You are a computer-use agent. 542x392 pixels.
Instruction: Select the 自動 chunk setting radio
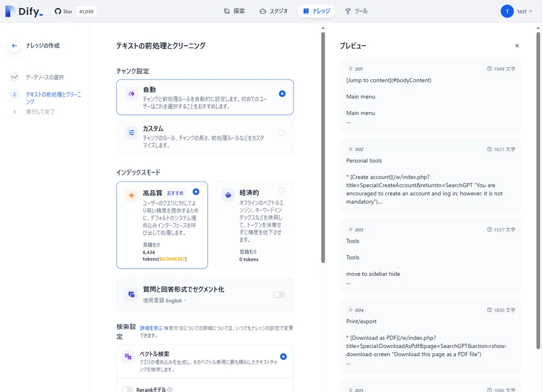tap(282, 94)
